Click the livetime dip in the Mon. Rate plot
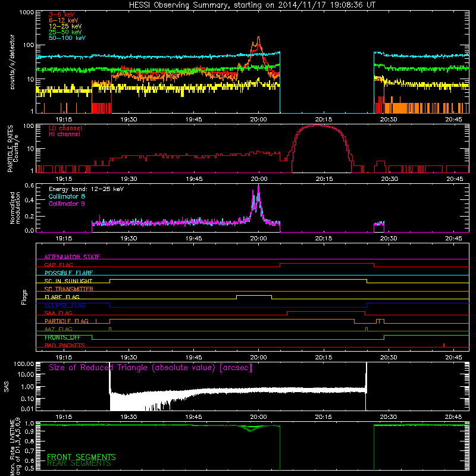The height and width of the screenshot is (476, 476). click(x=250, y=429)
